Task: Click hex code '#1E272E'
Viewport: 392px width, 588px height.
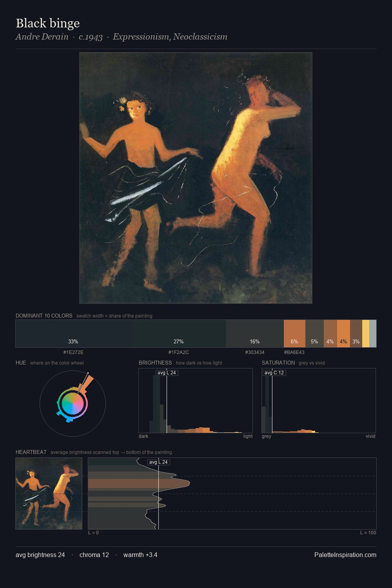Action: [73, 352]
